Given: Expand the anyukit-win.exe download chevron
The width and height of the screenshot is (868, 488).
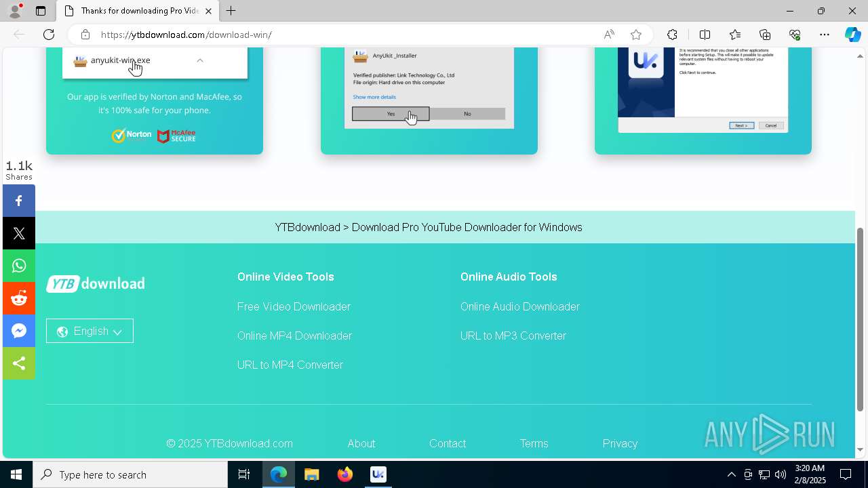Looking at the screenshot, I should (200, 60).
